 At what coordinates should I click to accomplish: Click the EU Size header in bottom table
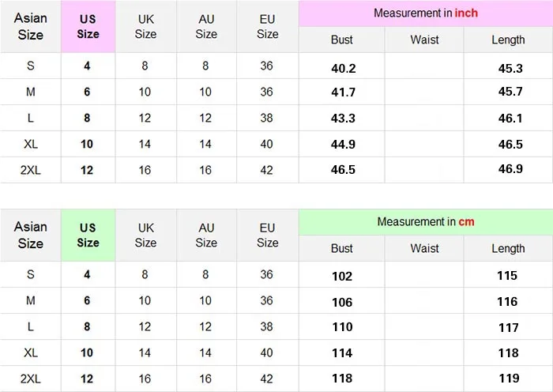click(x=267, y=235)
